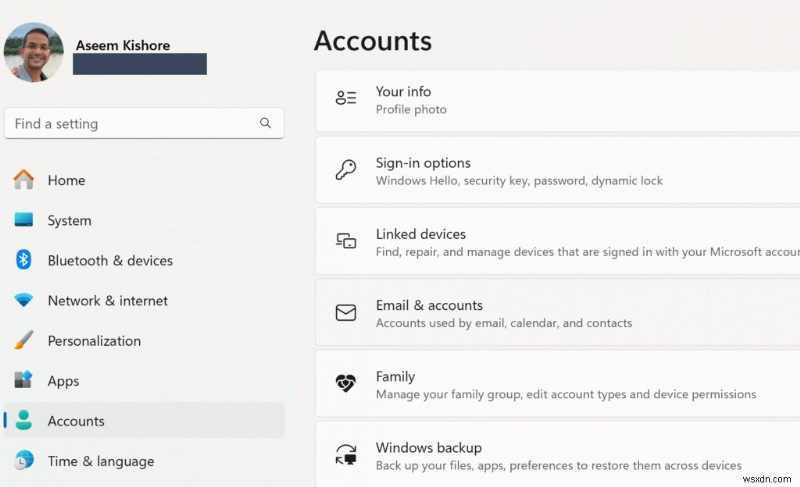Click the Your info profile-card icon
Image resolution: width=800 pixels, height=487 pixels.
point(346,97)
